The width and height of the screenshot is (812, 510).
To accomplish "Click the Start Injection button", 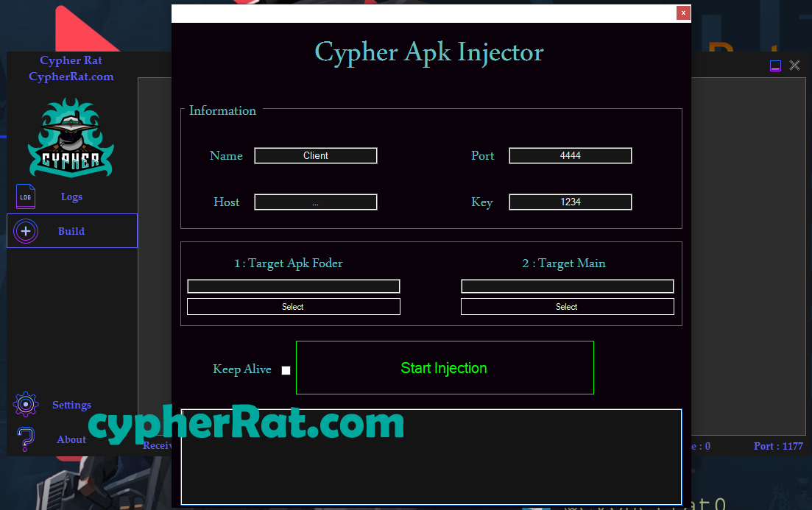I will point(444,367).
